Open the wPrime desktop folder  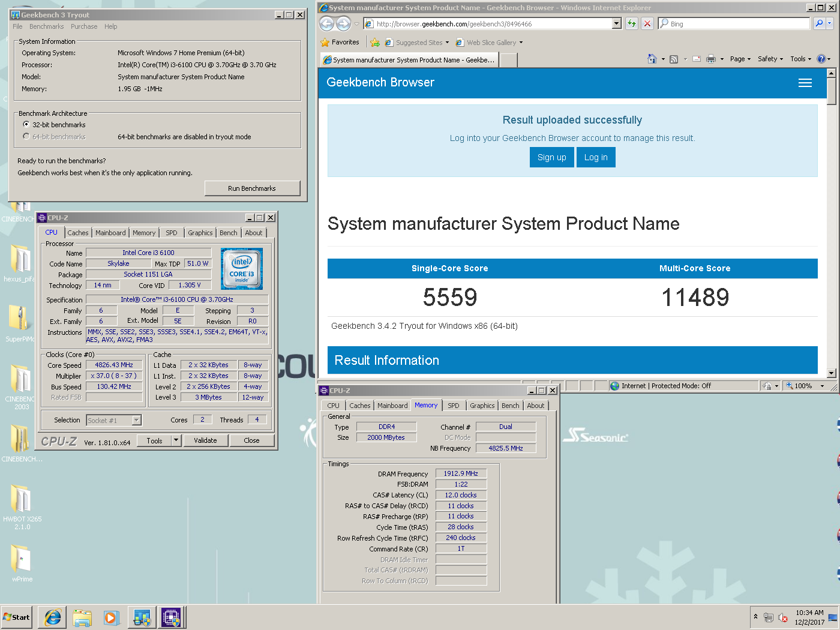(x=22, y=563)
